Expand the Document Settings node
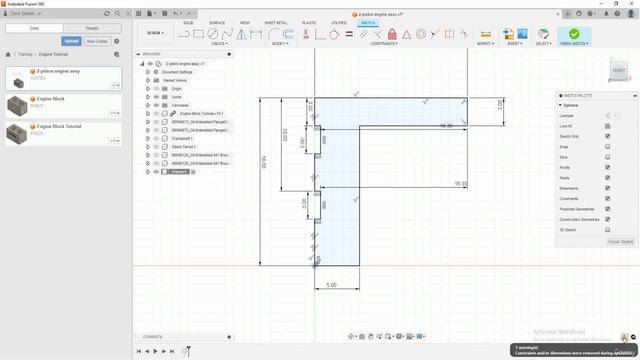Screen dimensions: 640x360 coord(148,72)
